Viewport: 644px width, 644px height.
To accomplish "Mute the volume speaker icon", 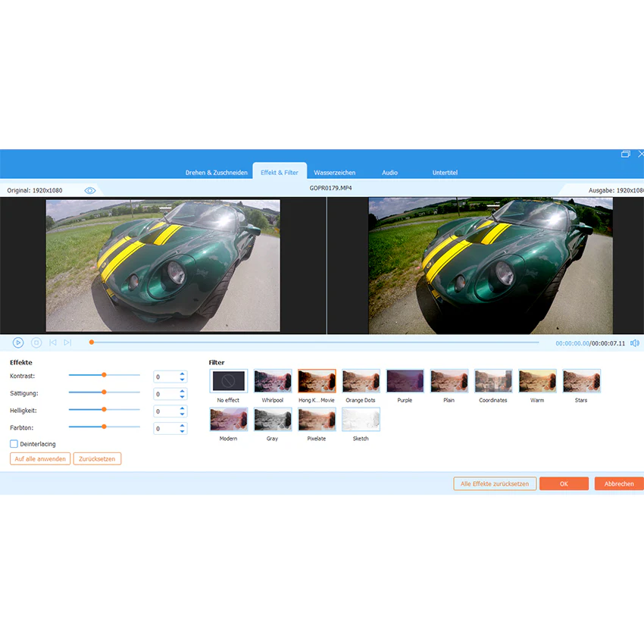I will 635,343.
